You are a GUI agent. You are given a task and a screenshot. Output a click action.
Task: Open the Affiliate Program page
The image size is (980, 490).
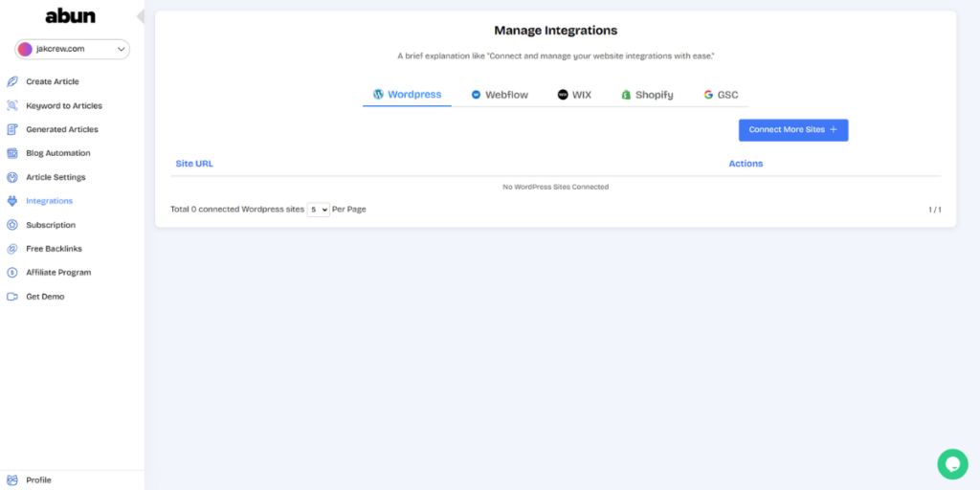point(58,273)
